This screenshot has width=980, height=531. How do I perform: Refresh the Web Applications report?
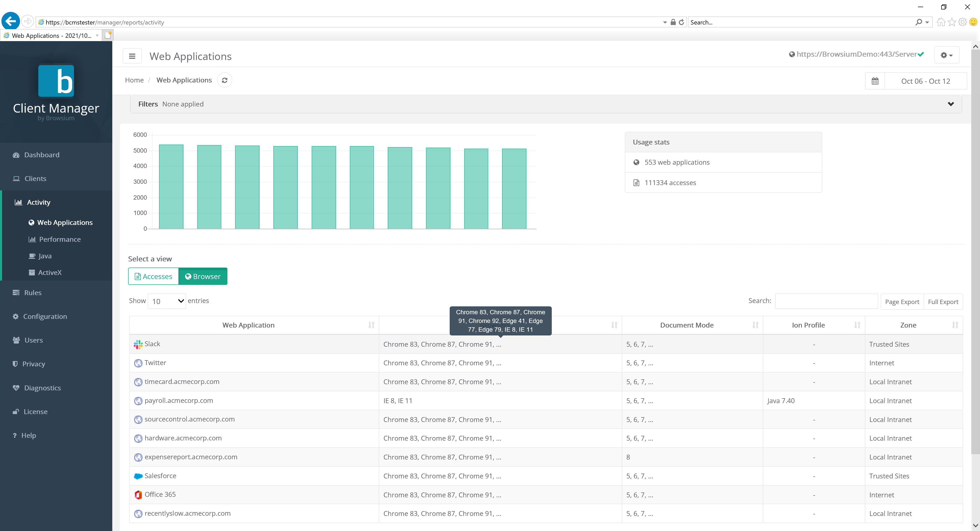[x=225, y=80]
